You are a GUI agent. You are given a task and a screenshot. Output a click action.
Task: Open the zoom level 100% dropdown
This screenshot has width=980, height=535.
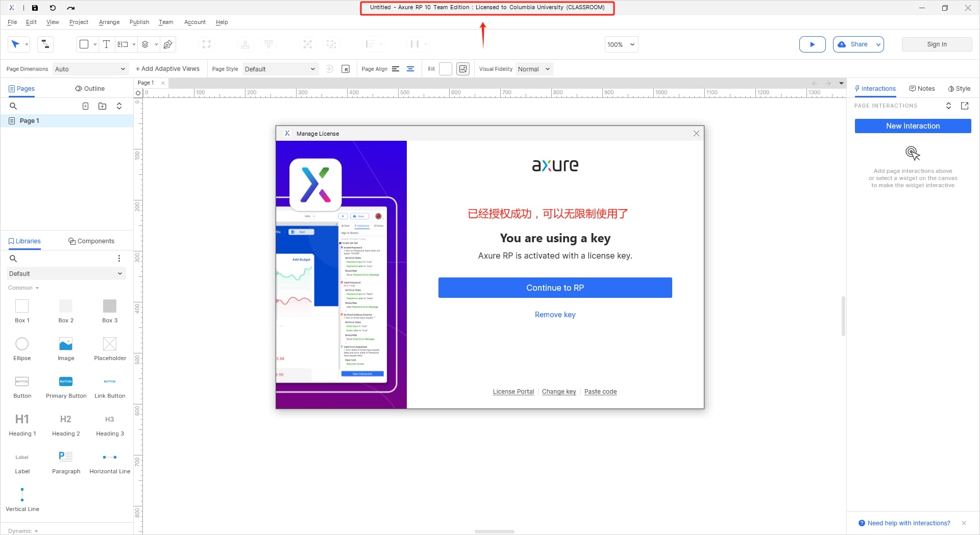tap(621, 44)
